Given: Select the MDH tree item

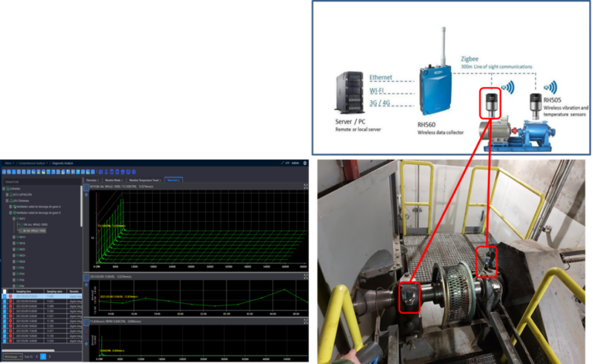Looking at the screenshot, I should click(x=22, y=255).
